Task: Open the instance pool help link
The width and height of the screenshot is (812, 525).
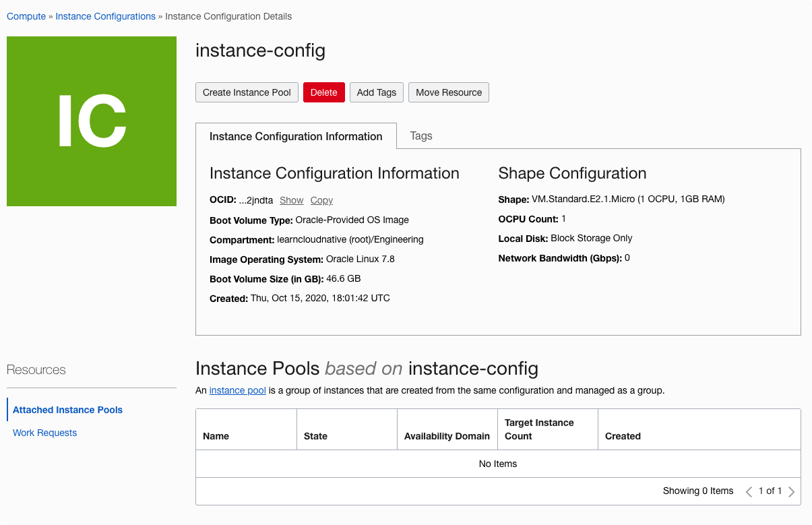Action: tap(237, 390)
